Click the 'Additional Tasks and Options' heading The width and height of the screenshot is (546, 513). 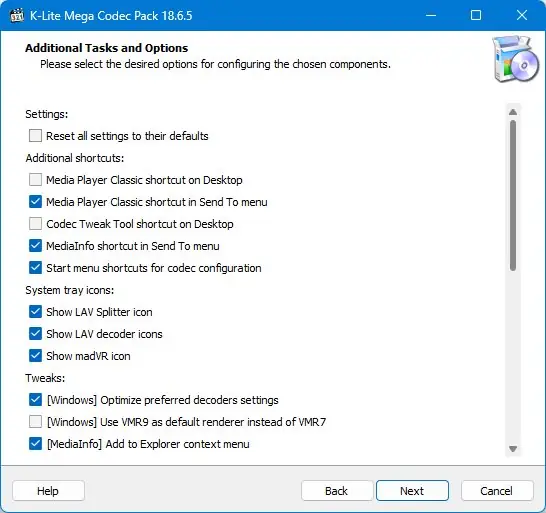point(107,48)
